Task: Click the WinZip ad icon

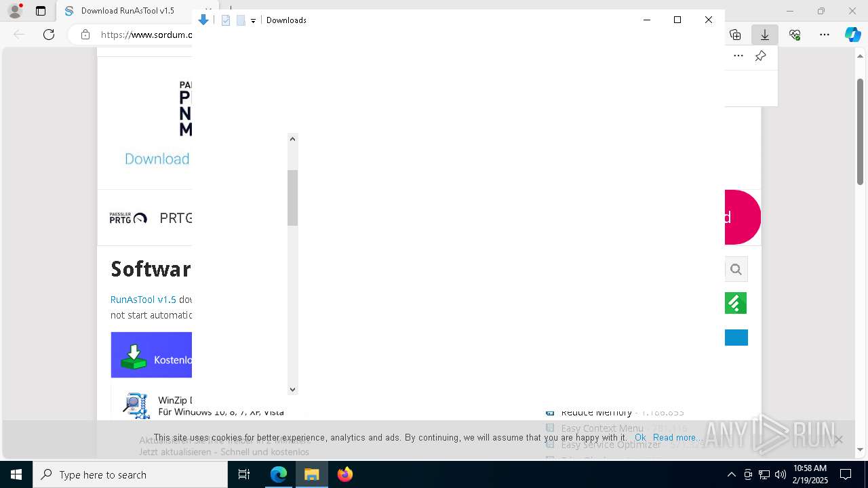Action: pyautogui.click(x=136, y=405)
